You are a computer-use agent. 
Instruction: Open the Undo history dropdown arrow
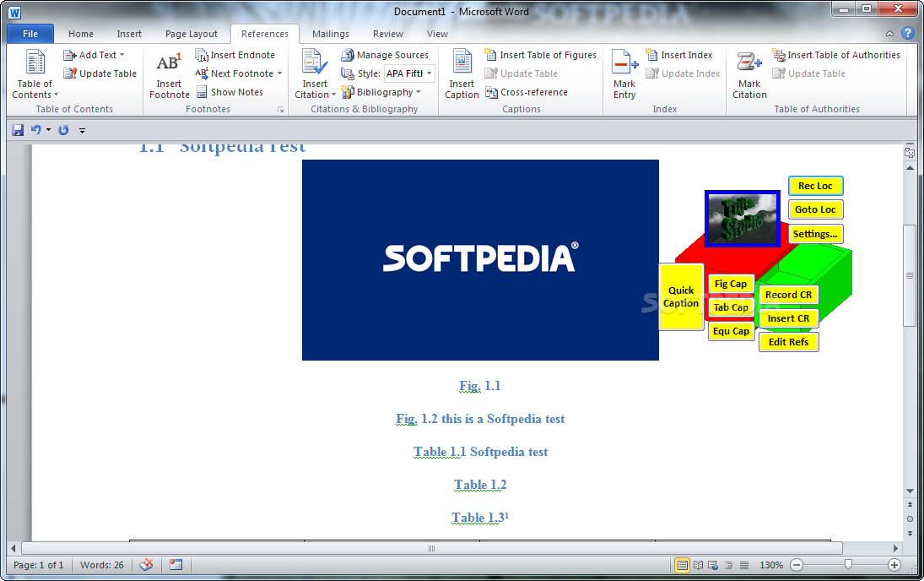[x=48, y=130]
